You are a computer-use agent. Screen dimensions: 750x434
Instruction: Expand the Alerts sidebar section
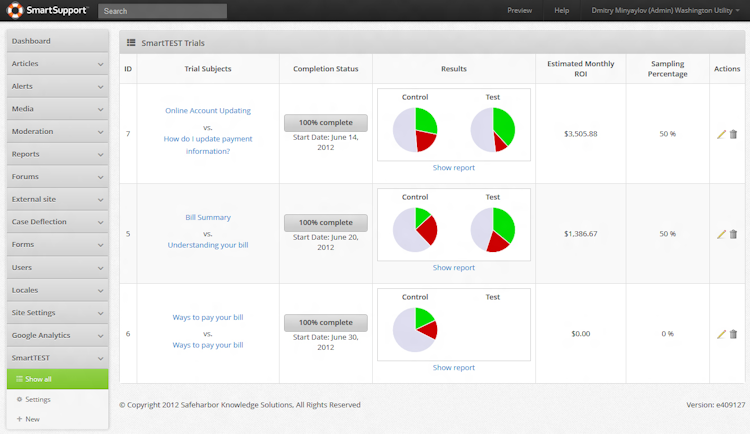(x=57, y=86)
